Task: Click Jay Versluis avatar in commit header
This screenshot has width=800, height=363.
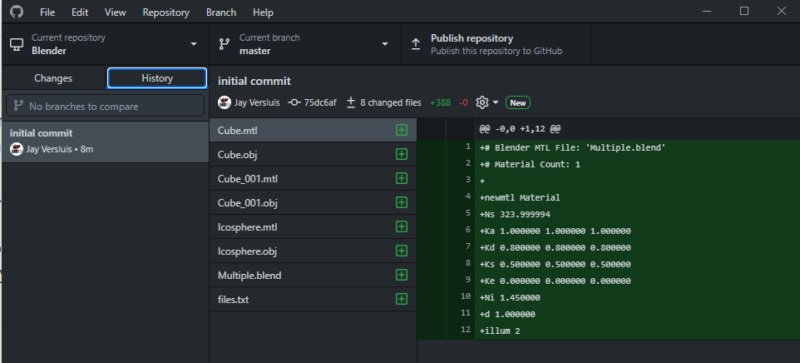Action: coord(224,103)
